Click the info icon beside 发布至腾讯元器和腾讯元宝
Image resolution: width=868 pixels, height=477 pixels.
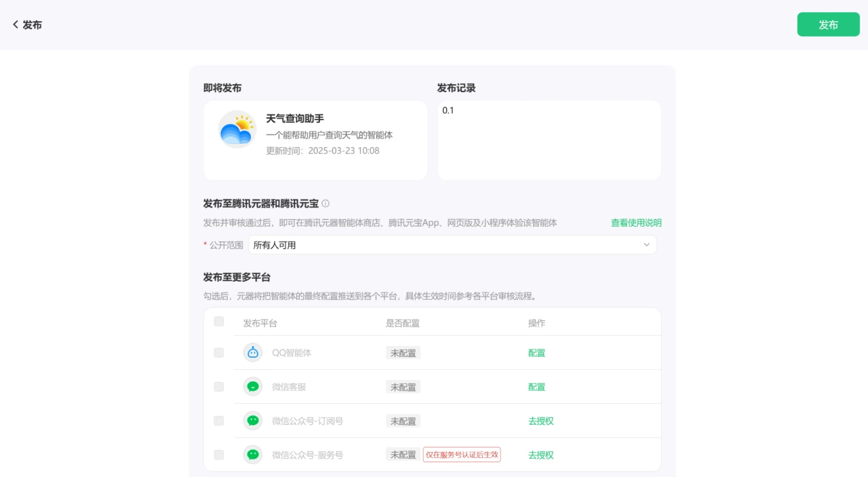[x=325, y=204]
